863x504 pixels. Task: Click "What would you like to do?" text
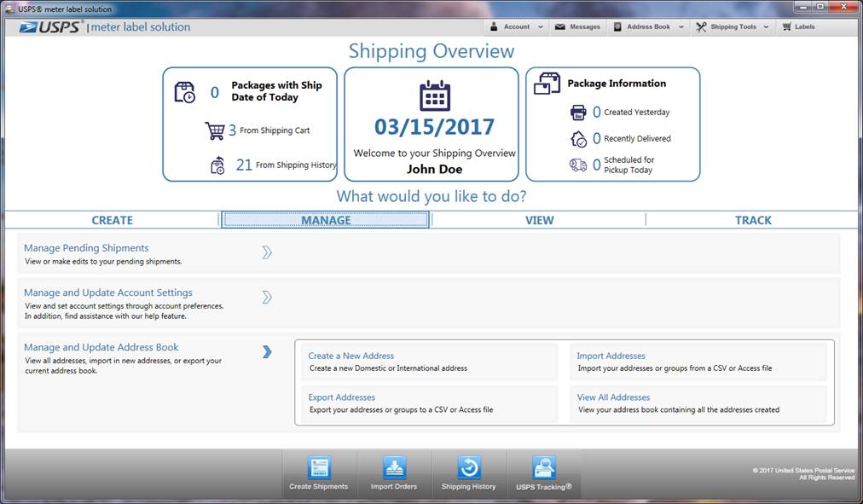(431, 196)
